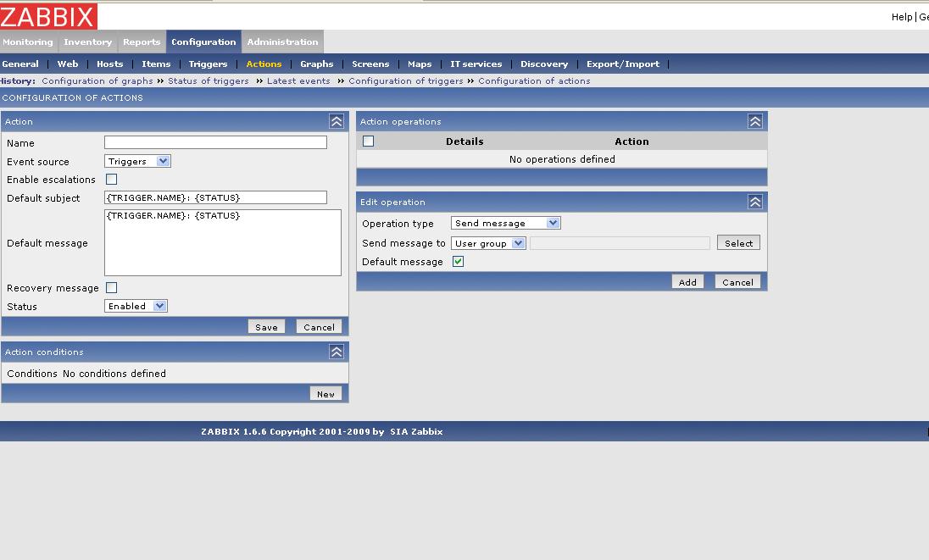Uncheck Default message in Edit operation
929x560 pixels.
click(458, 261)
